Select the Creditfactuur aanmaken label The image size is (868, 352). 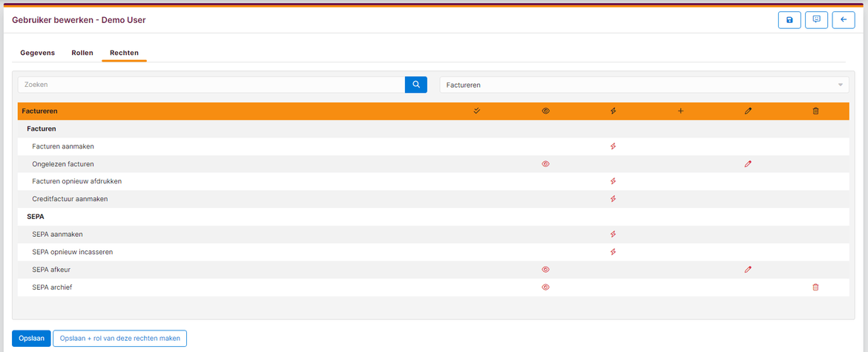coord(70,199)
